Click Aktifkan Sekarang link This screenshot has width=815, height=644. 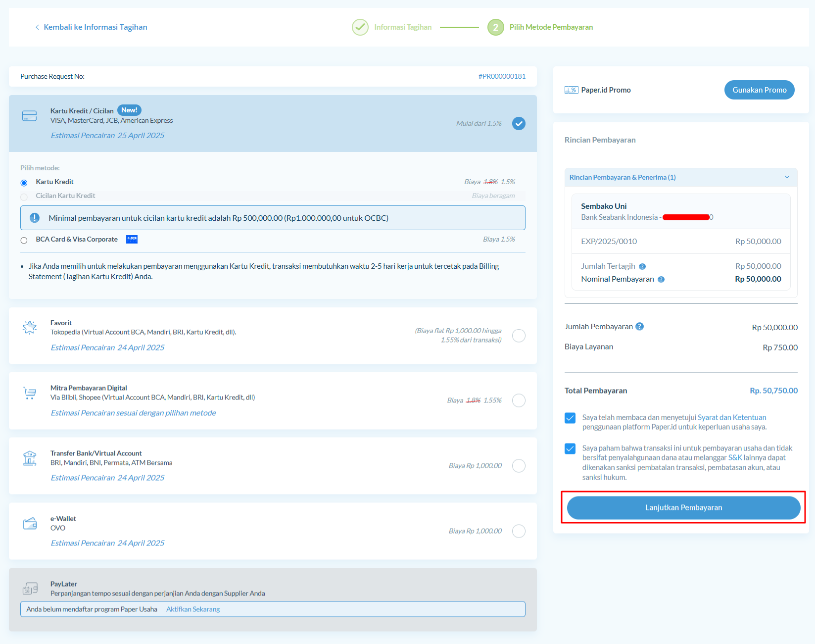coord(193,609)
